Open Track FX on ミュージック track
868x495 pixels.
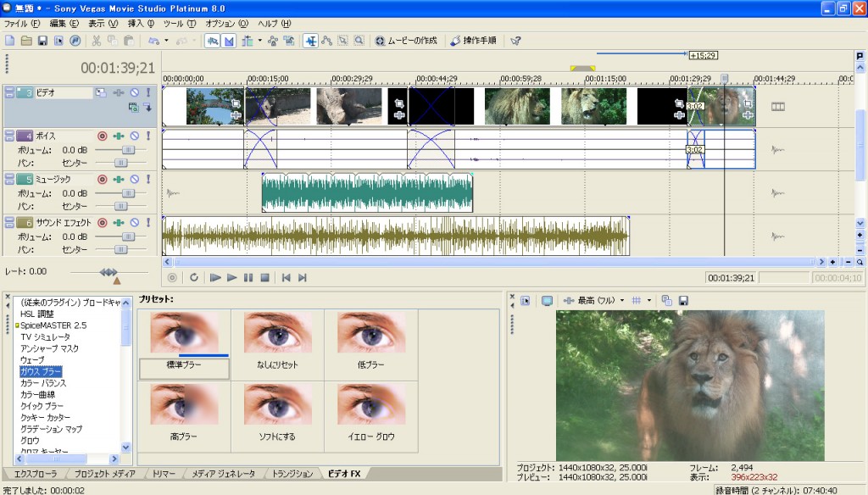click(119, 179)
